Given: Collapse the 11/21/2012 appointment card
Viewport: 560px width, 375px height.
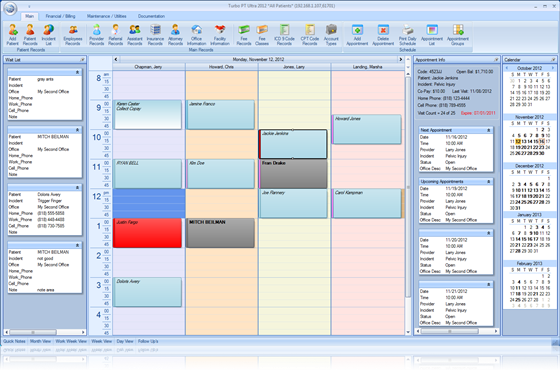Looking at the screenshot, I should (x=489, y=284).
